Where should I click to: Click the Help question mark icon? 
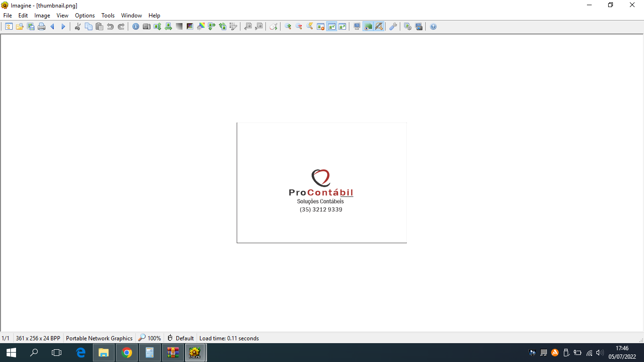coord(433,27)
